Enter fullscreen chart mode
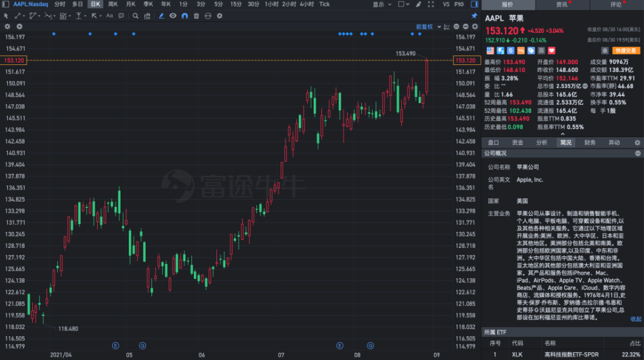 click(431, 4)
